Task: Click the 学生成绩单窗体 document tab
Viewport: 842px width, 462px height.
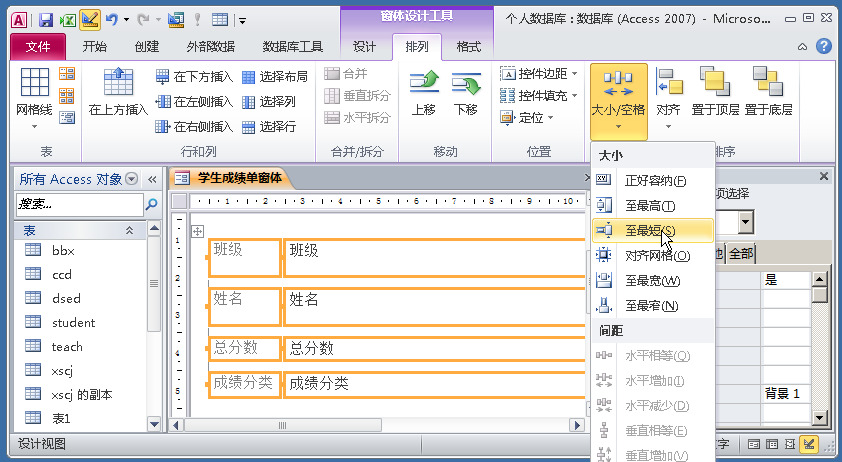Action: (233, 178)
